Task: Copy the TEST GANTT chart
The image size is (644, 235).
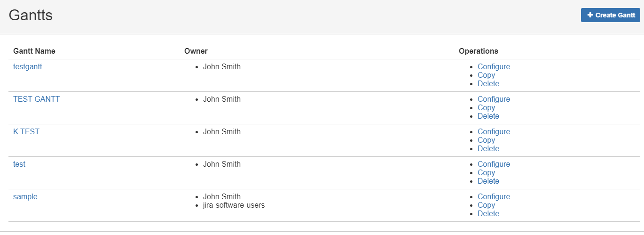Action: (486, 108)
